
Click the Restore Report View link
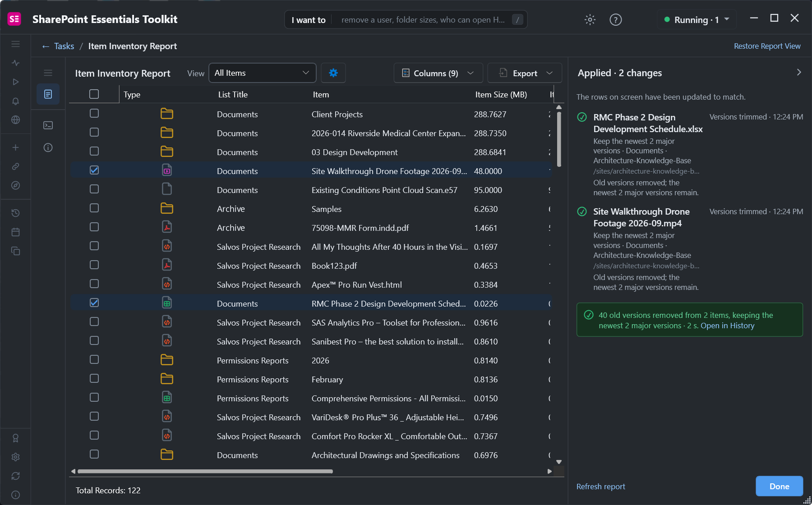(767, 46)
